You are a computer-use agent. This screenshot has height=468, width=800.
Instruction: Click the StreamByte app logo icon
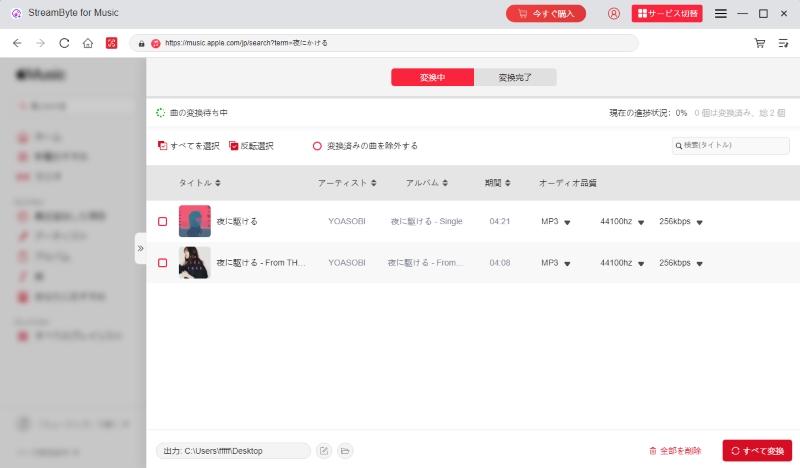pos(16,13)
